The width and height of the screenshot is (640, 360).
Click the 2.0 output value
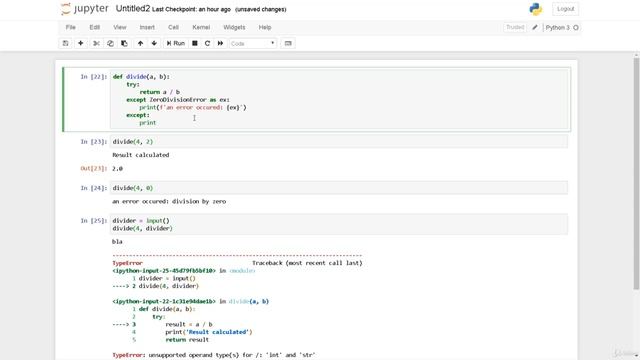click(x=118, y=168)
